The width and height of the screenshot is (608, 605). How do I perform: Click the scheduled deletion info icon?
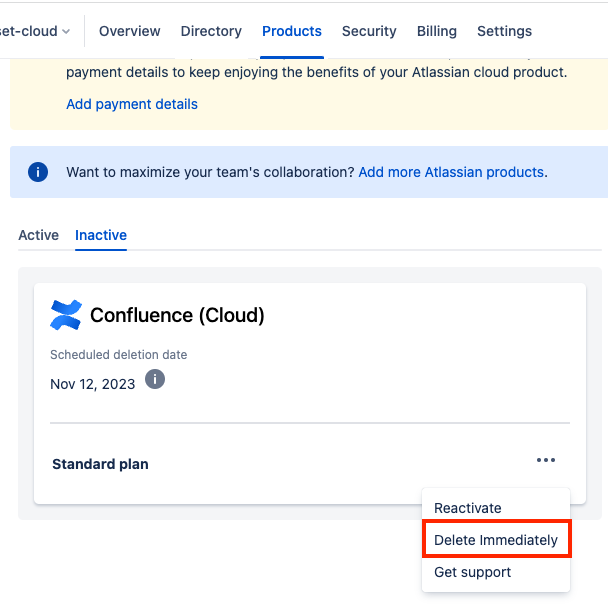155,380
